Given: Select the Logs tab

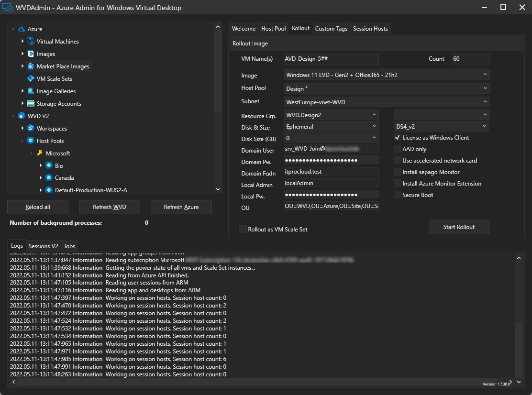Looking at the screenshot, I should pos(17,246).
